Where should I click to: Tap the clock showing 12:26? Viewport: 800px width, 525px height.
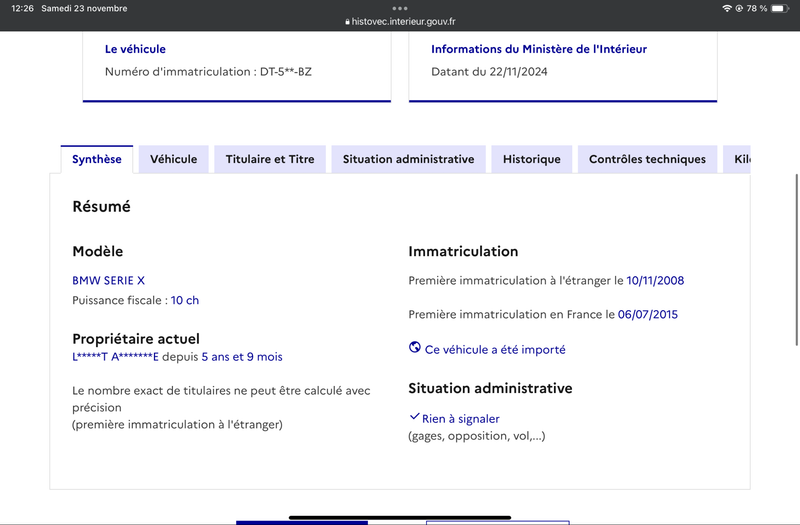click(x=22, y=8)
